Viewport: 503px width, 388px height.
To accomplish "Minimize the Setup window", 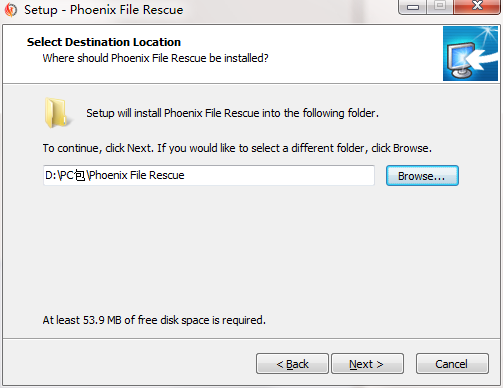I will 413,7.
